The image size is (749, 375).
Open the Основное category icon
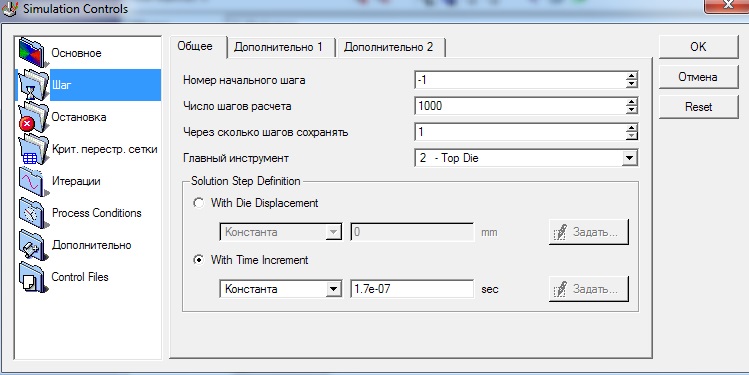33,53
